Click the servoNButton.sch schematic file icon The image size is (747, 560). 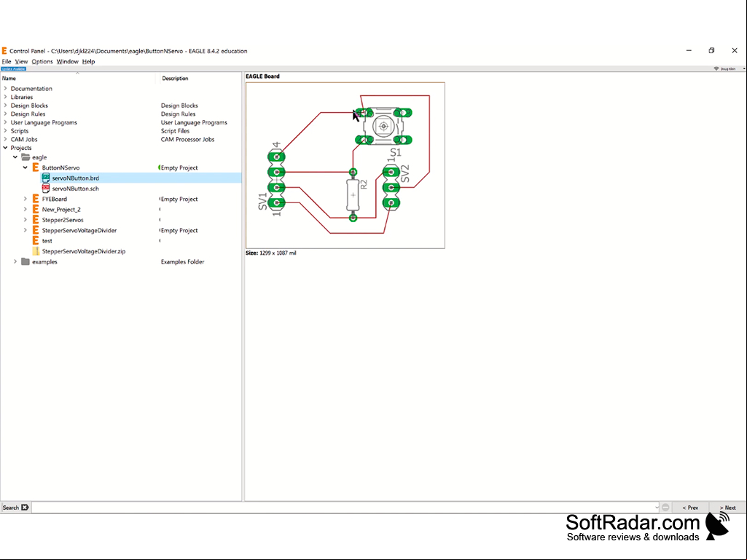(46, 189)
